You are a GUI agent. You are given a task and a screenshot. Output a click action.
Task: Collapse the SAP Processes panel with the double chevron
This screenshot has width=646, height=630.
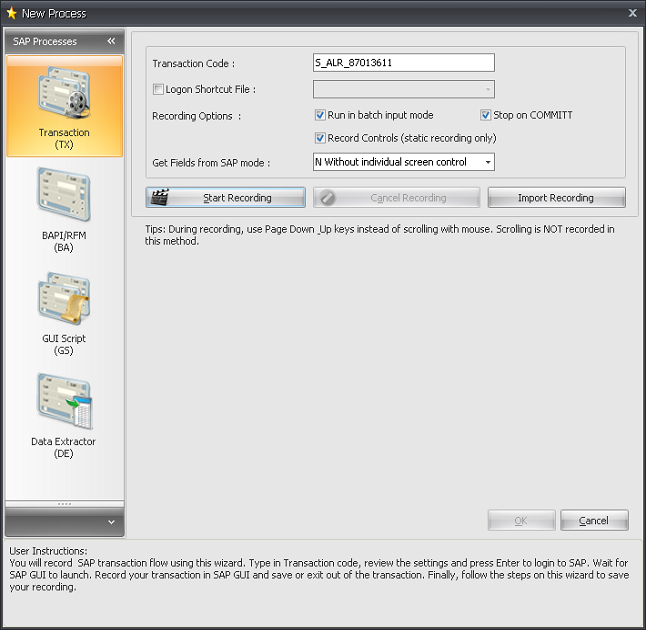(x=111, y=42)
